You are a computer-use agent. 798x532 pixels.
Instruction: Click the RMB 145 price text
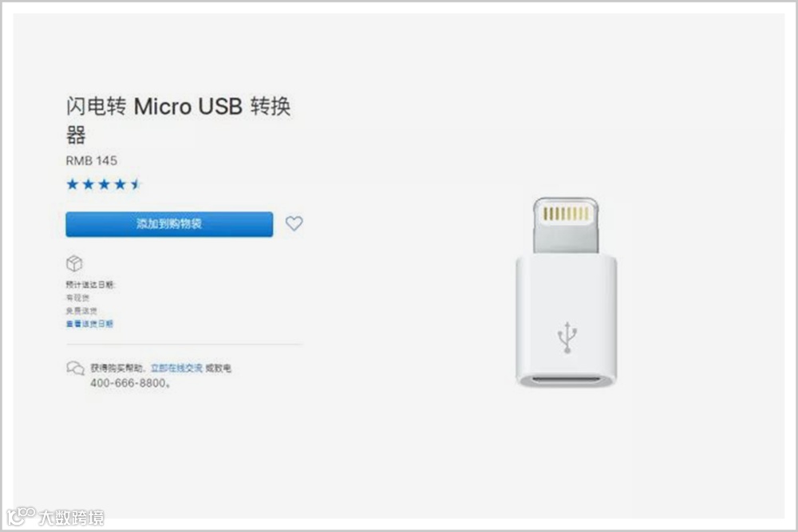pyautogui.click(x=92, y=161)
